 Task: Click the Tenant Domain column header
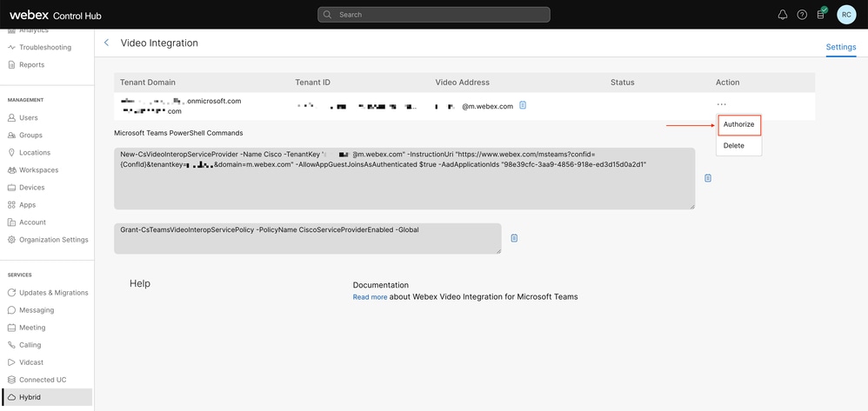tap(148, 83)
